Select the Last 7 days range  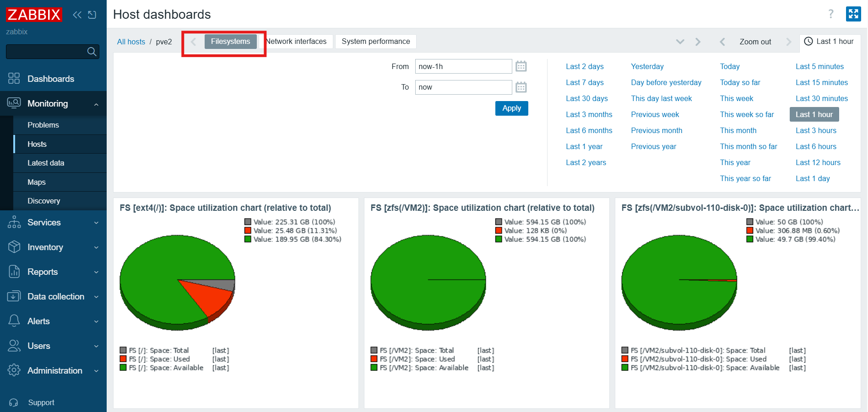[585, 82]
